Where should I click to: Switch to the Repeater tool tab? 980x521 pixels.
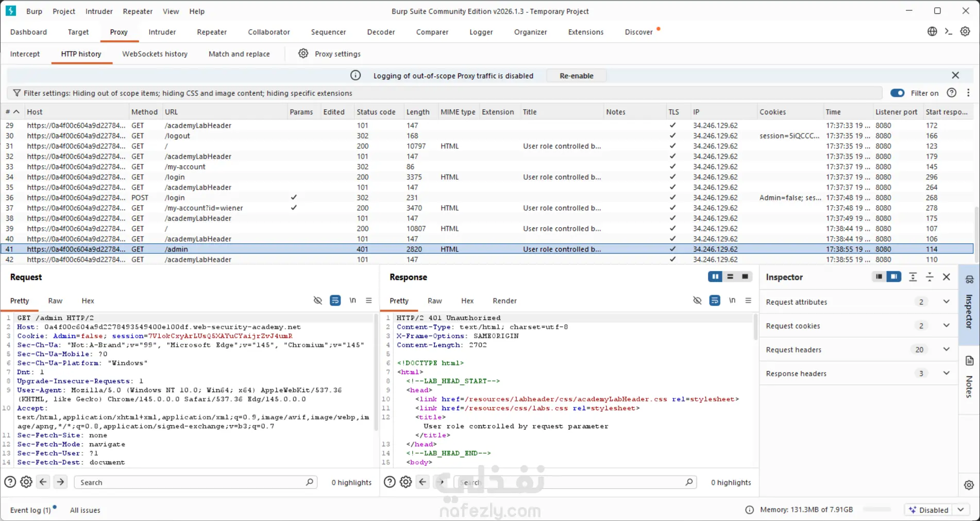tap(212, 32)
